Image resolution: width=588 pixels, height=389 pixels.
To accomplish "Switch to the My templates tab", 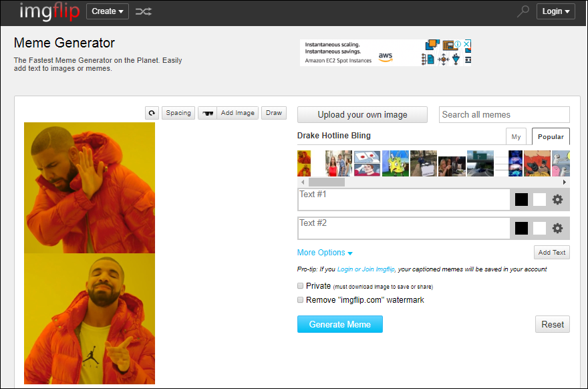I will tap(516, 136).
